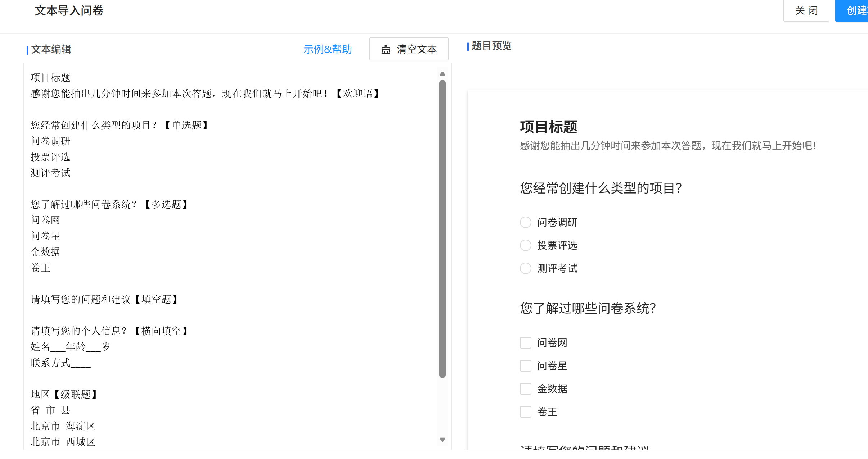Check the 问卷网 checkbox
The image size is (868, 459).
[525, 343]
